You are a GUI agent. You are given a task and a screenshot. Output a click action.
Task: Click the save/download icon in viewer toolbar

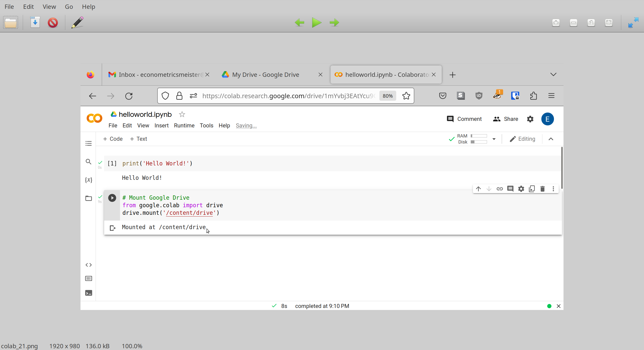(x=35, y=22)
